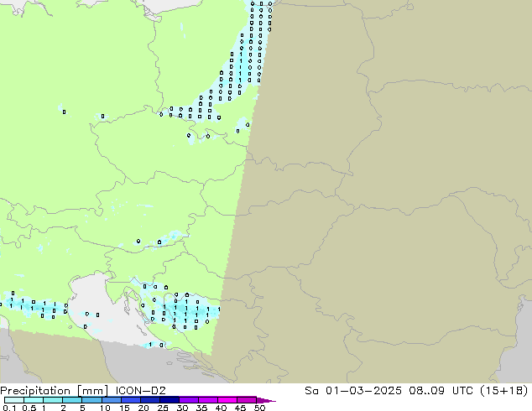Pick the legend swatch between 10 and 15
This screenshot has height=411, width=532.
coord(112,400)
